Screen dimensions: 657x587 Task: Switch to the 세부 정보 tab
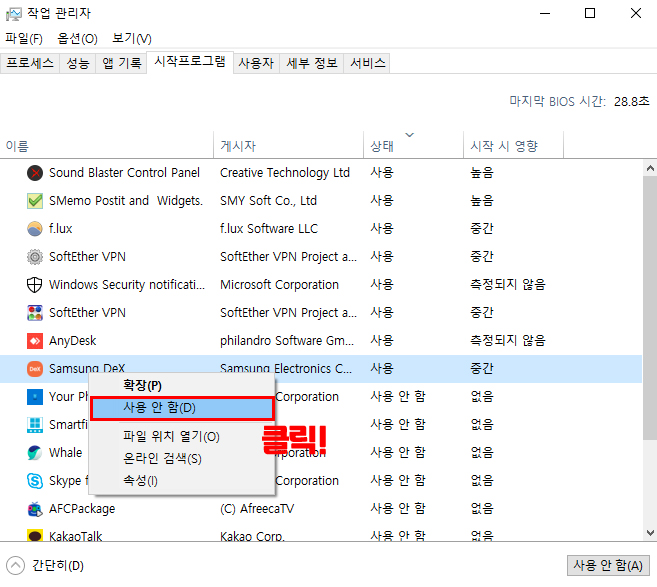coord(312,63)
